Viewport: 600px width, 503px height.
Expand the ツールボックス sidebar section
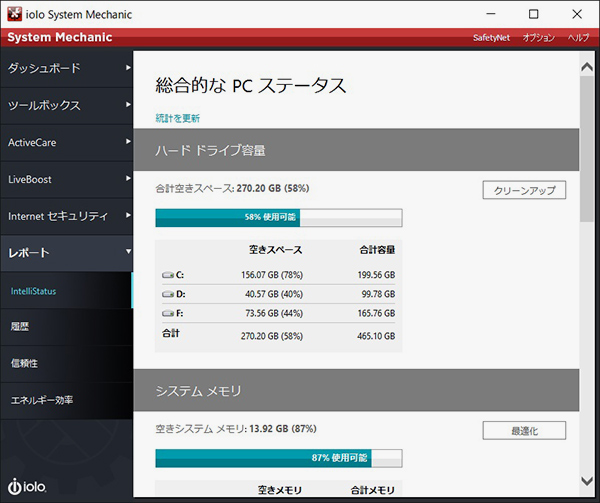click(x=66, y=106)
